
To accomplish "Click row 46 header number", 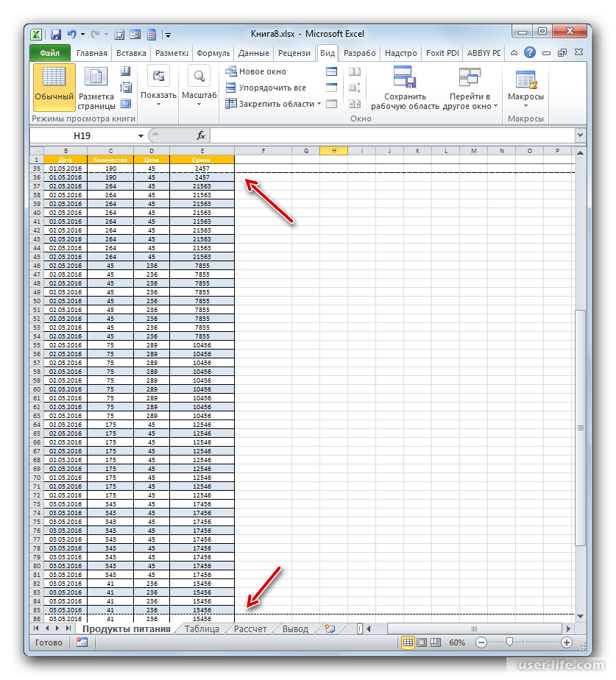I will pos(37,266).
